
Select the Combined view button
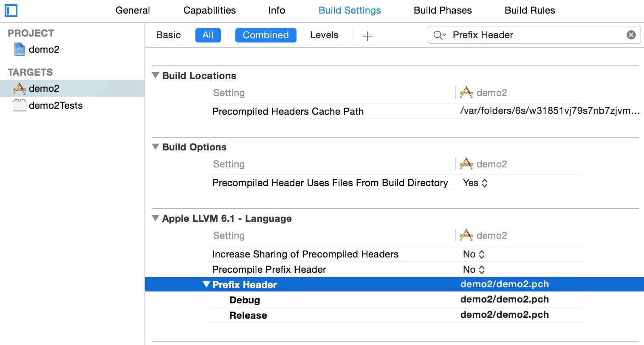[x=266, y=35]
